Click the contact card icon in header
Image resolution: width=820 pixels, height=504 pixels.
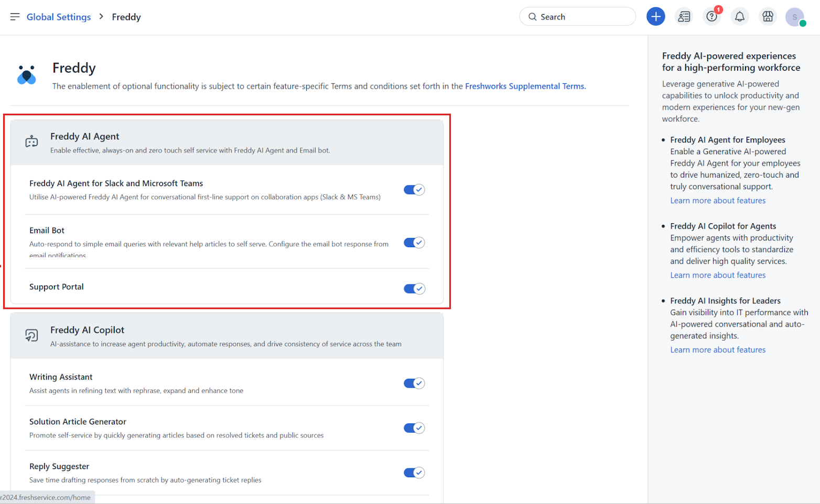pos(684,17)
